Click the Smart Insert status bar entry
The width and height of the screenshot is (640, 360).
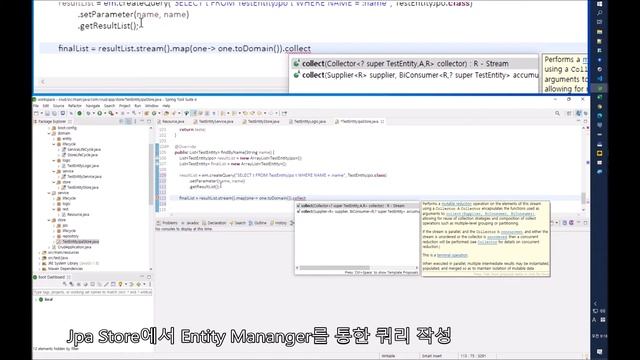[x=432, y=356]
